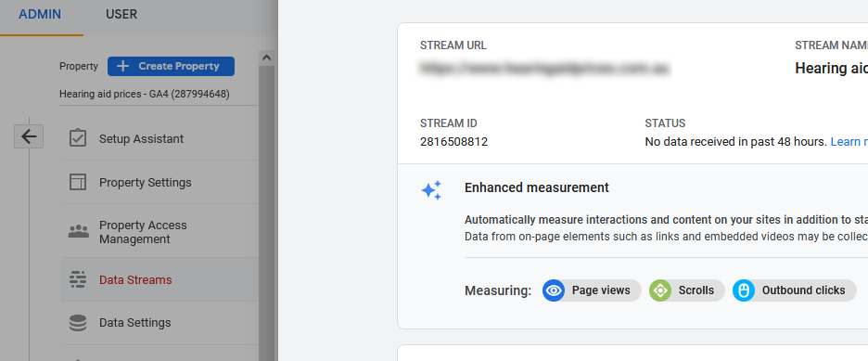Click the Measuring: label

click(x=498, y=290)
